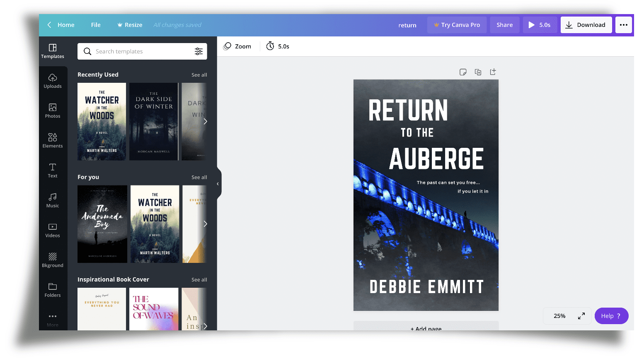
Task: Open the Elements sidebar tab
Action: point(53,141)
